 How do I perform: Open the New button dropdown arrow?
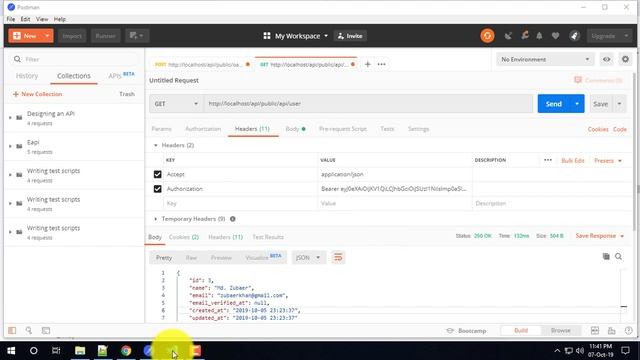(x=47, y=36)
